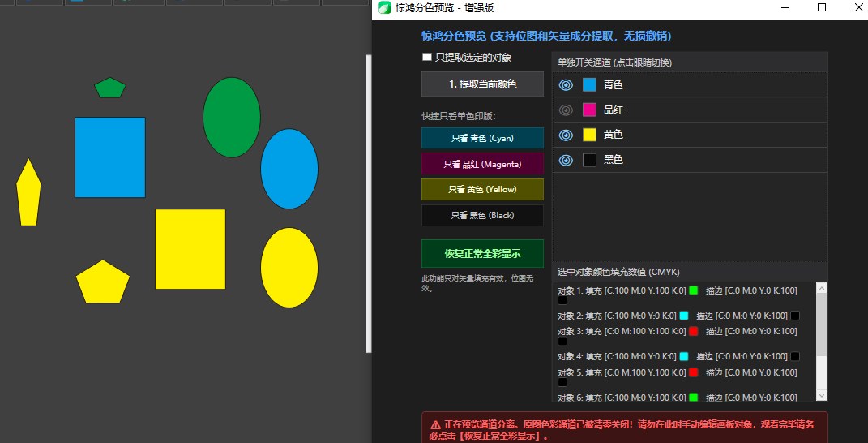Click the 1. 提取当前颜色 button

point(482,84)
